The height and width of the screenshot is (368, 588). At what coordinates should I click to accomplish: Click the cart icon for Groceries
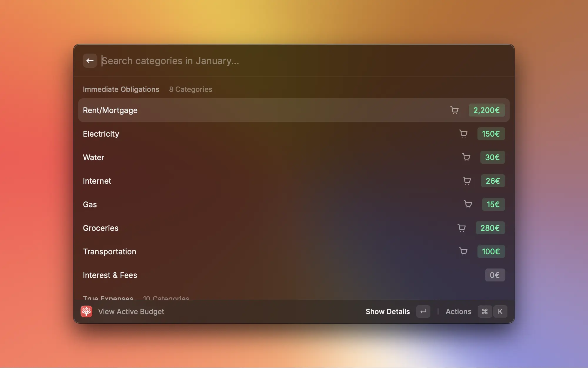[x=462, y=228]
